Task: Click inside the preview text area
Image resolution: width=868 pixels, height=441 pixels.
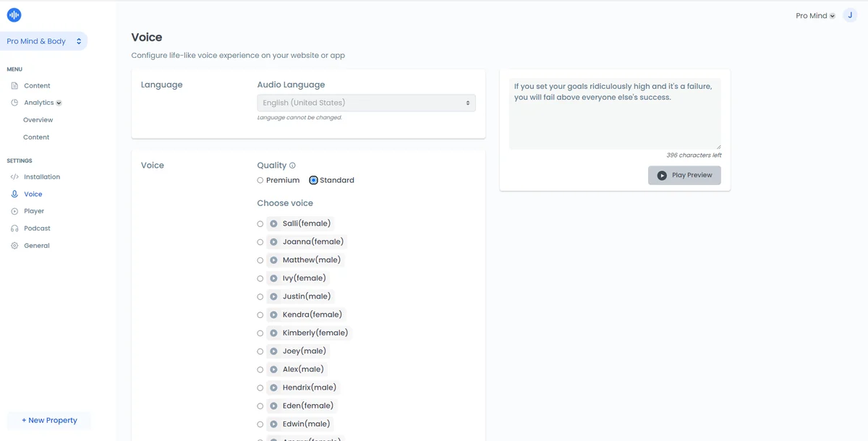Action: click(615, 114)
